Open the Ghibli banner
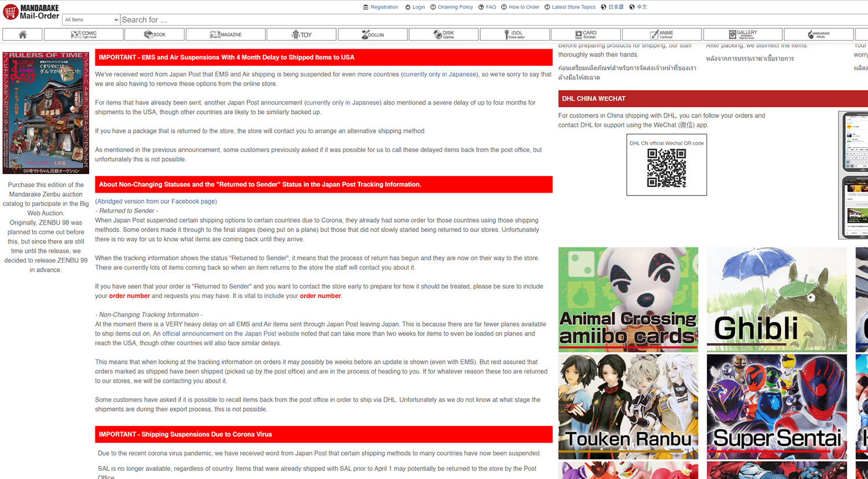The height and width of the screenshot is (479, 868). [777, 300]
